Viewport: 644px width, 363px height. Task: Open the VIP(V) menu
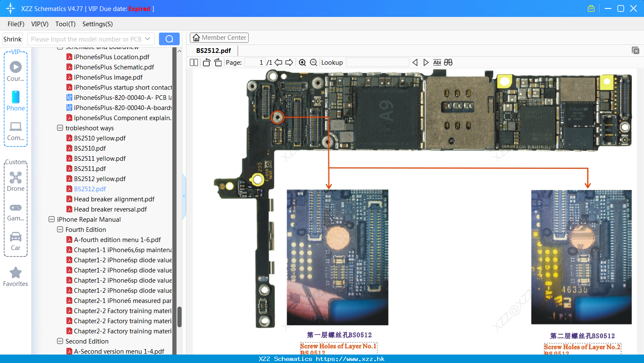coord(40,24)
